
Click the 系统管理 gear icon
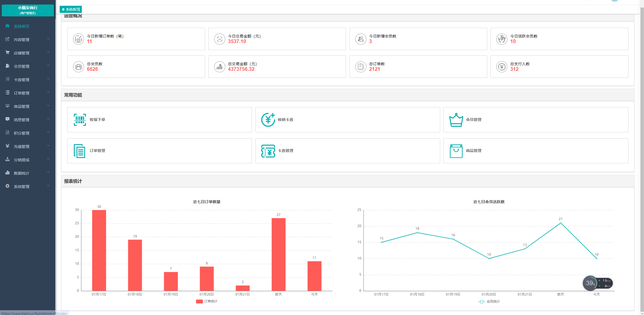(x=8, y=186)
